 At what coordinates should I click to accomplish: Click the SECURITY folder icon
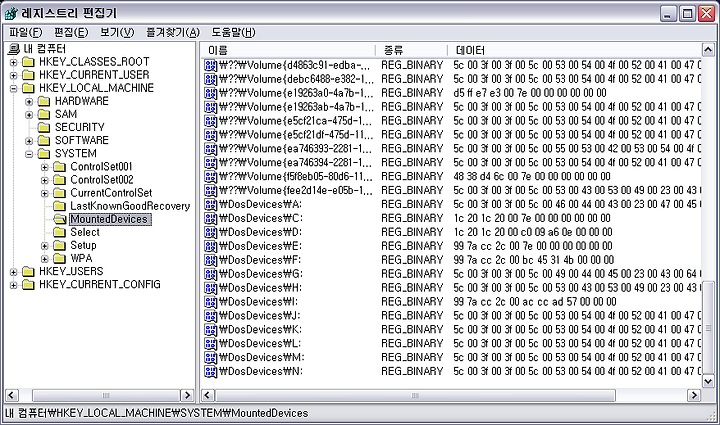tap(44, 127)
